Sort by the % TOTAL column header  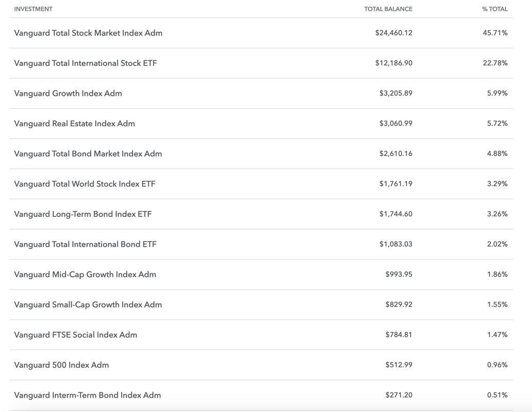pyautogui.click(x=495, y=9)
